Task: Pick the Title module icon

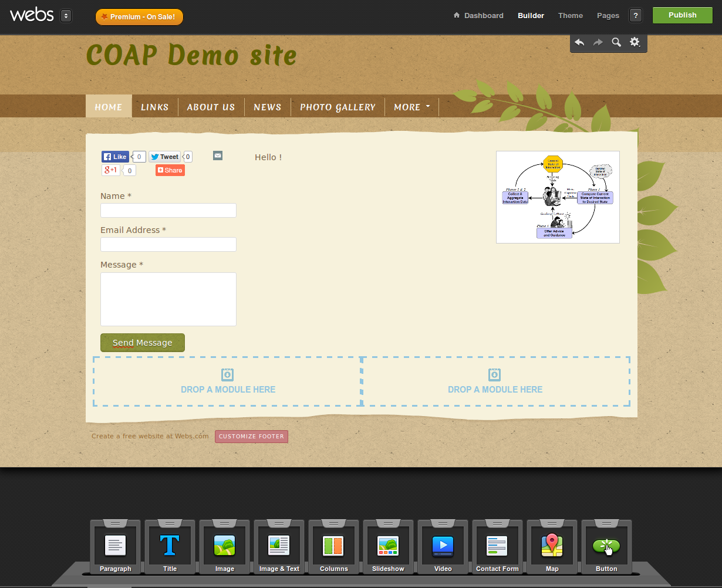Action: pyautogui.click(x=170, y=546)
